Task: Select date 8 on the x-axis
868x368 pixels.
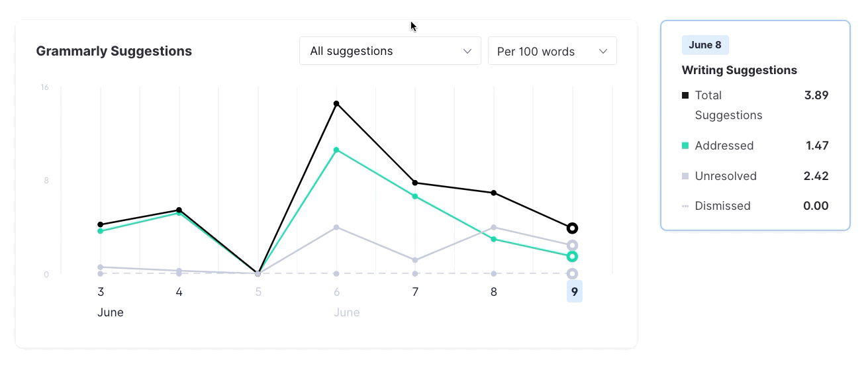Action: tap(494, 291)
